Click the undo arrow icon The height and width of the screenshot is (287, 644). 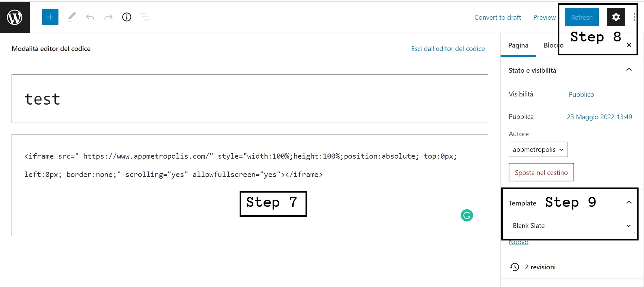pos(90,17)
